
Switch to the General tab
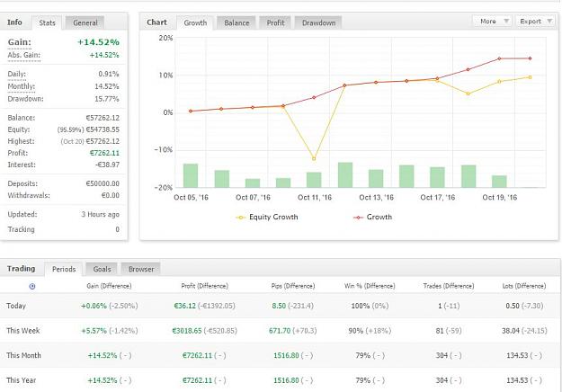85,22
